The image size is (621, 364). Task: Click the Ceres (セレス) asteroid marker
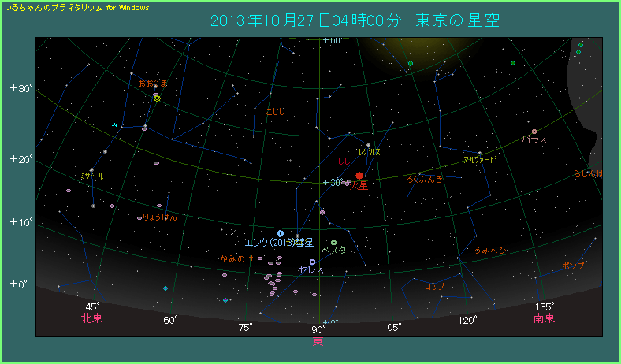point(313,262)
